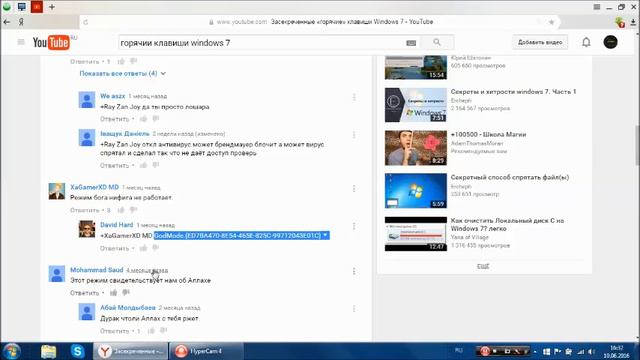Open on-screen keyboard icon in search box
This screenshot has height=360, width=640.
coord(411,43)
